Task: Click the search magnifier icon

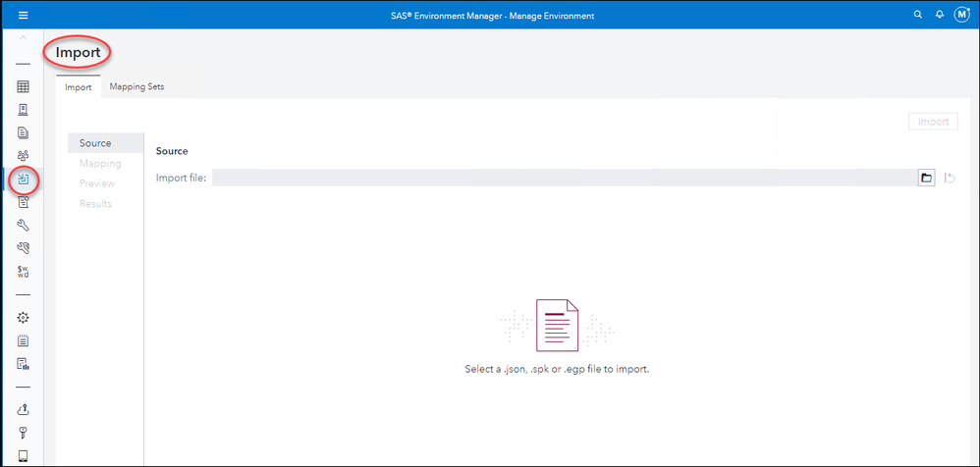Action: [918, 15]
